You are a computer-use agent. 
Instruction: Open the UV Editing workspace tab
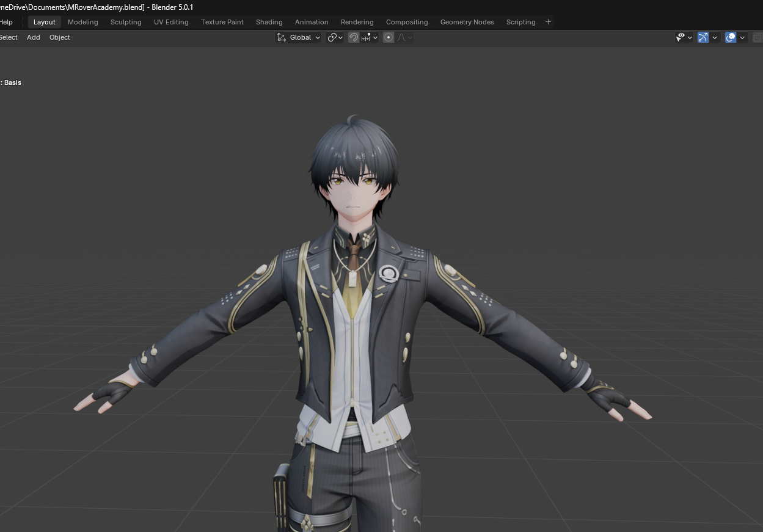[171, 22]
